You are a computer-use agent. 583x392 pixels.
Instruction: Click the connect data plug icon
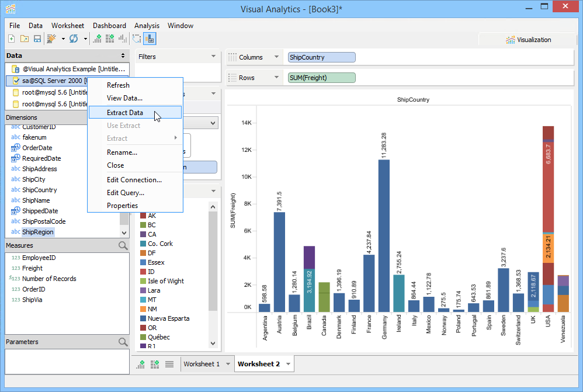click(51, 39)
